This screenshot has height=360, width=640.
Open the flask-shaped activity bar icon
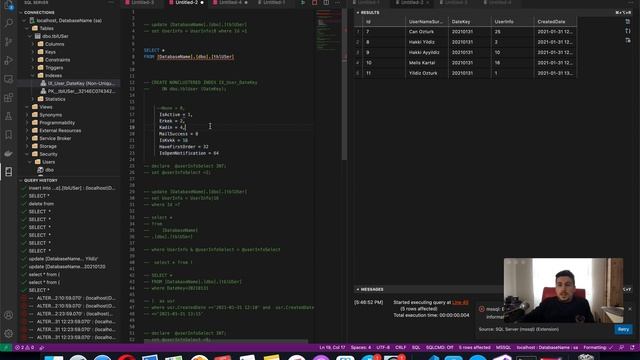[9, 116]
